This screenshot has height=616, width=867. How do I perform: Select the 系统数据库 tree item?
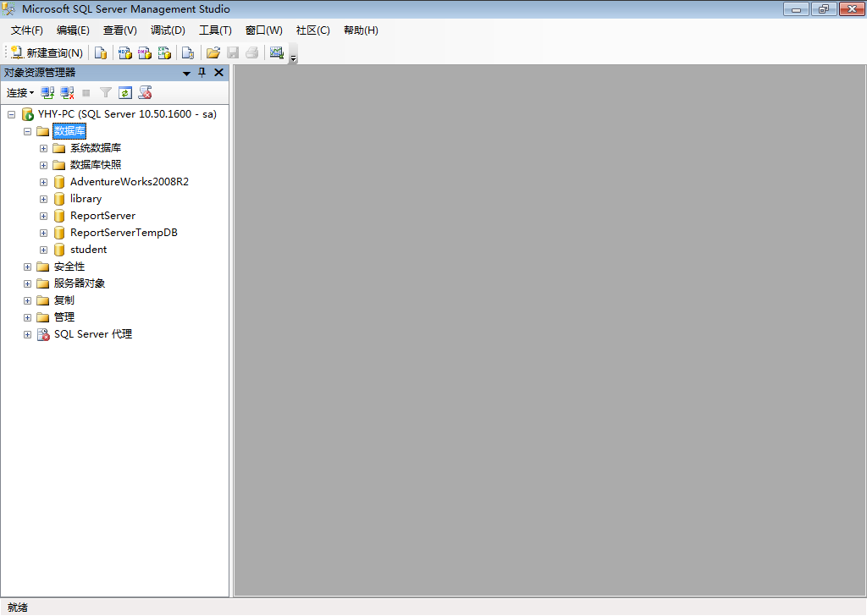(x=96, y=148)
